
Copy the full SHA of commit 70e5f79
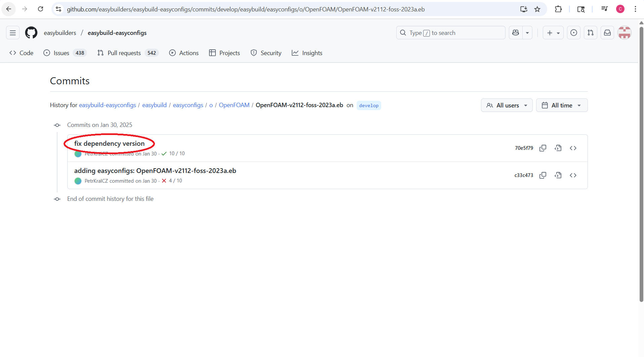pyautogui.click(x=543, y=148)
